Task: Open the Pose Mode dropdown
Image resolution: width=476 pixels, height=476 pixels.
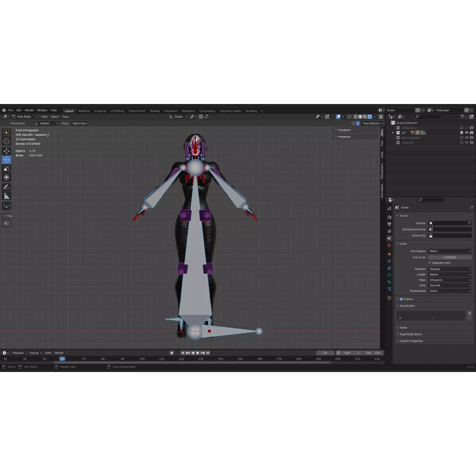Action: point(25,117)
